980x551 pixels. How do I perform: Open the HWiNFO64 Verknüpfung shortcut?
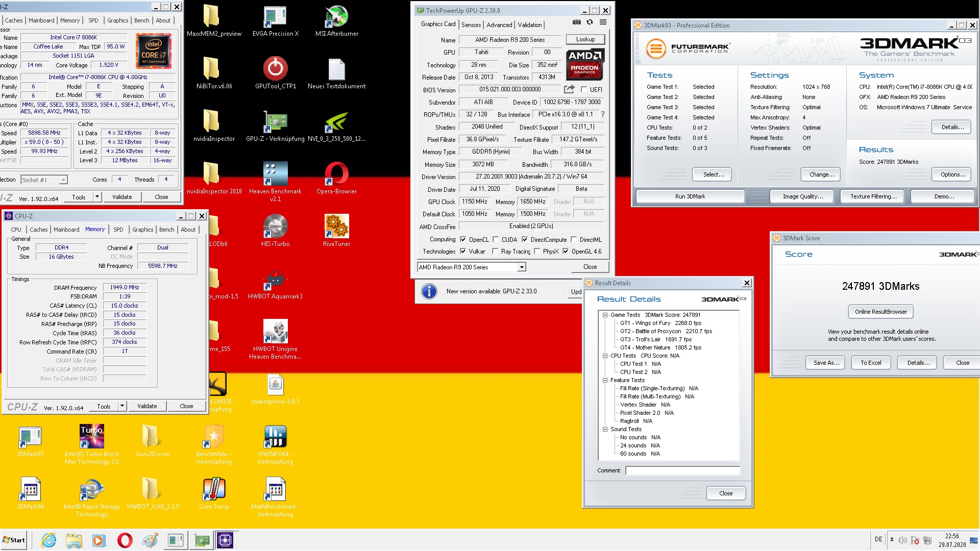click(275, 444)
